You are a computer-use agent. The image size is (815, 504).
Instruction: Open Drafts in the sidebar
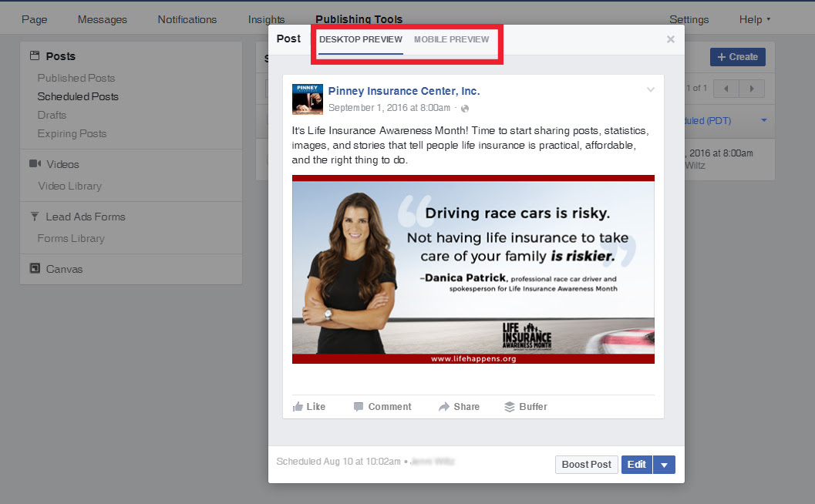52,115
